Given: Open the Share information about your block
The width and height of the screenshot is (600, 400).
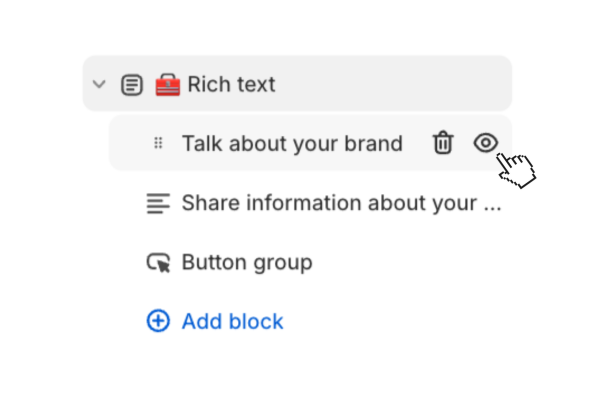Looking at the screenshot, I should click(x=341, y=203).
